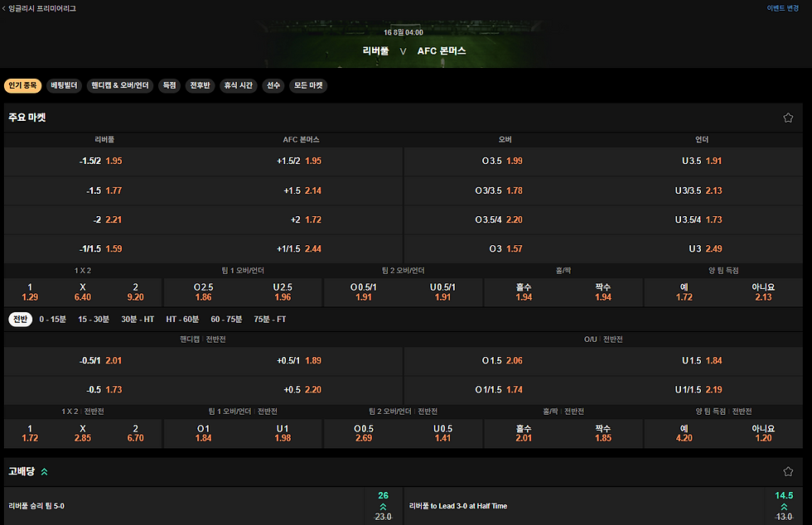This screenshot has height=525, width=812.
Task: Bet team 2 under U0.5/1 at 1.91
Action: click(x=442, y=292)
